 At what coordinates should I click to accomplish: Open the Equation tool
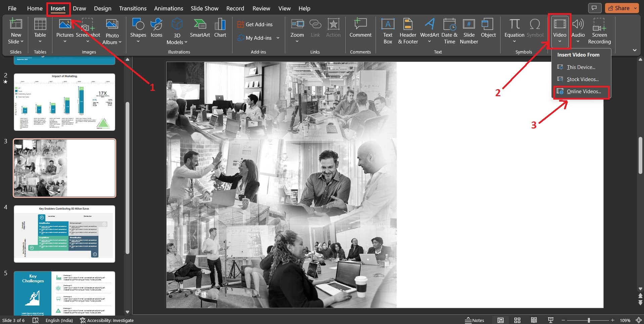pos(514,30)
